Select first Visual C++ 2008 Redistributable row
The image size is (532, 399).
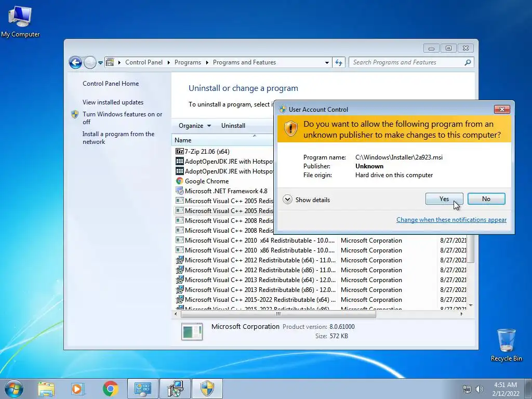pos(224,220)
